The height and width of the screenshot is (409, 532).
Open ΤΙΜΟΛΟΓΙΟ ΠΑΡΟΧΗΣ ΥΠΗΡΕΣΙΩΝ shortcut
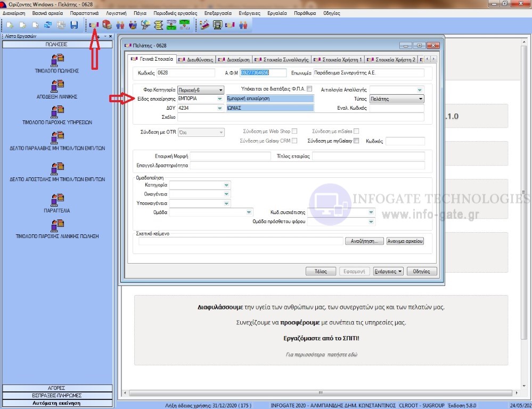pyautogui.click(x=57, y=115)
